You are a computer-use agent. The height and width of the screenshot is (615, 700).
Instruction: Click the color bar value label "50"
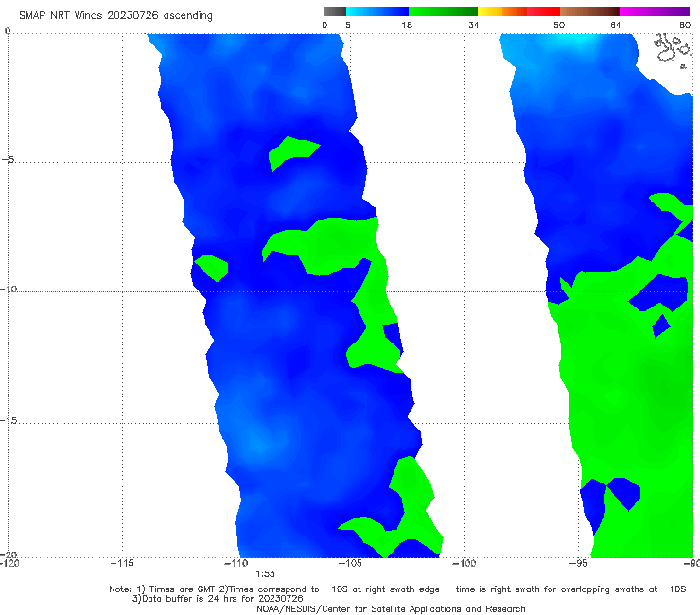559,25
